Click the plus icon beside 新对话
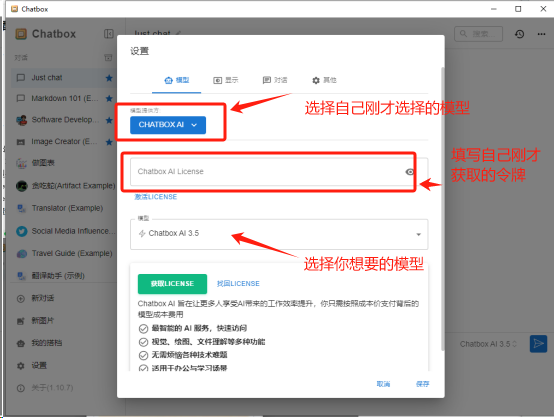 tap(21, 299)
